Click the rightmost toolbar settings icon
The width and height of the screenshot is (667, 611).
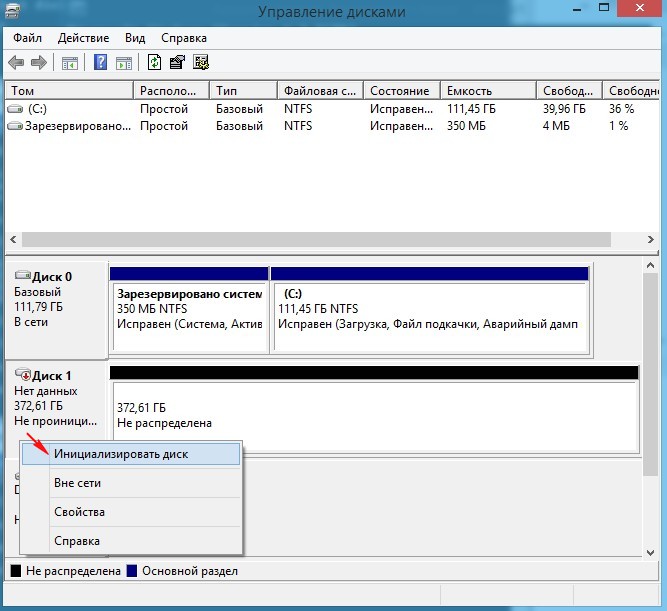coord(200,63)
